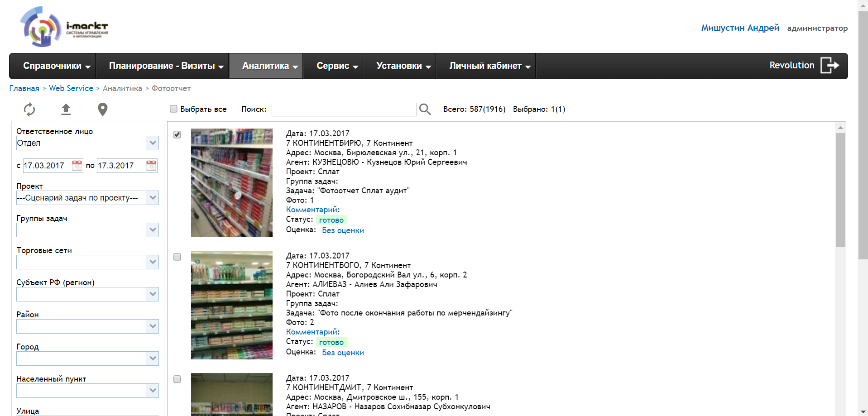The width and height of the screenshot is (868, 416).
Task: Open the end date calendar picker
Action: pyautogui.click(x=151, y=166)
